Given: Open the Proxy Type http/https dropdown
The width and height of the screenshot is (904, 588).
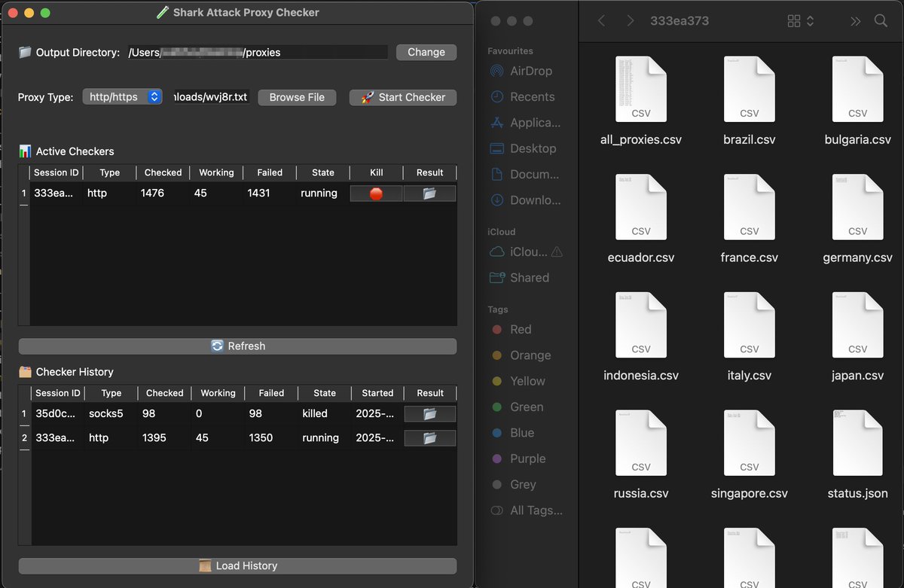Looking at the screenshot, I should (122, 96).
